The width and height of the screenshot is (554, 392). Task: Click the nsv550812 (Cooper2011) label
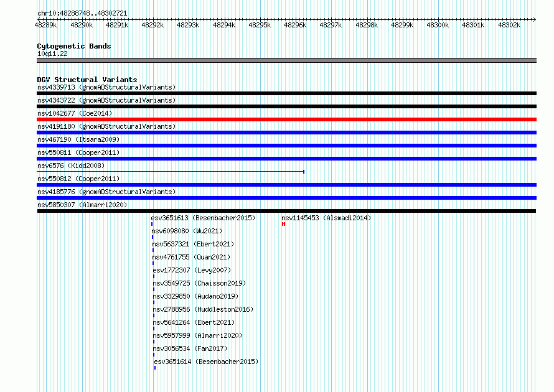tap(78, 179)
